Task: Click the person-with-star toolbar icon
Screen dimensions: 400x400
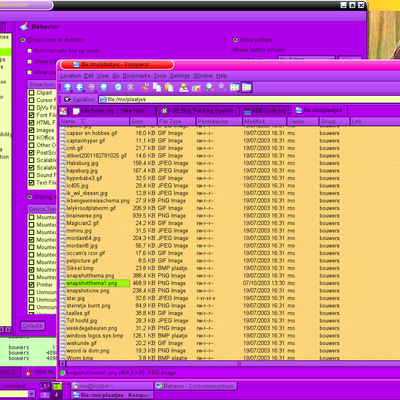Action: point(183,87)
